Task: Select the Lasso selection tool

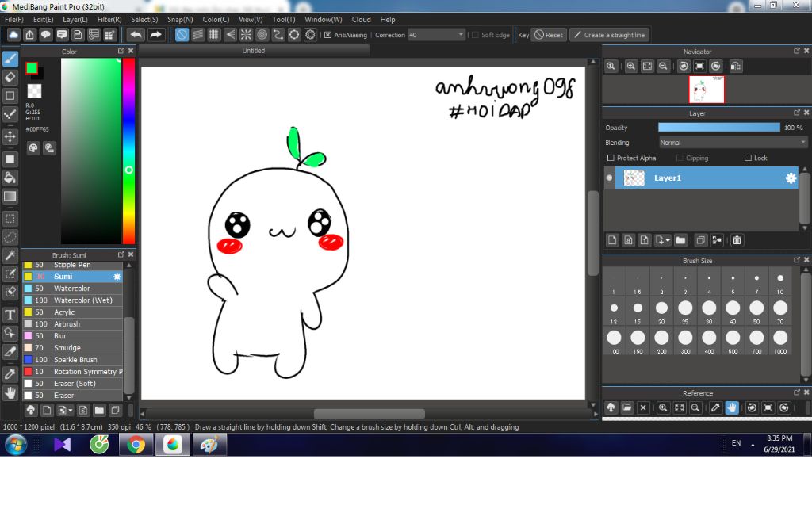Action: (10, 237)
